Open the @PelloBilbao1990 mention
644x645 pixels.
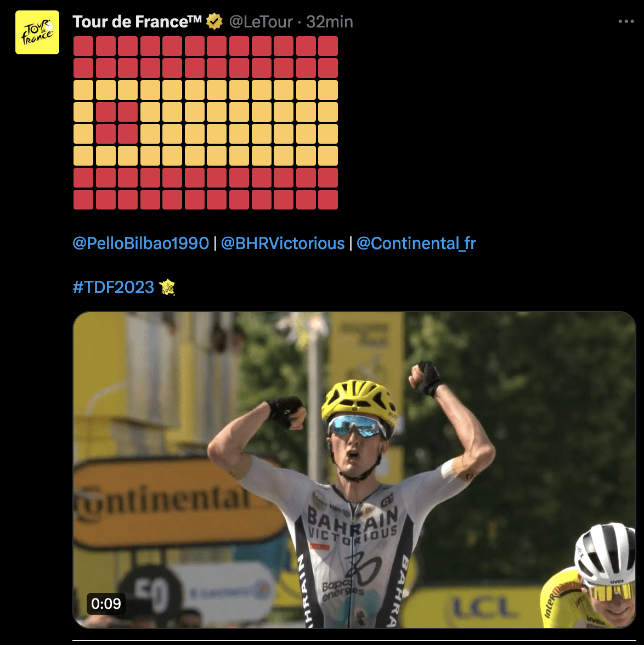point(141,244)
